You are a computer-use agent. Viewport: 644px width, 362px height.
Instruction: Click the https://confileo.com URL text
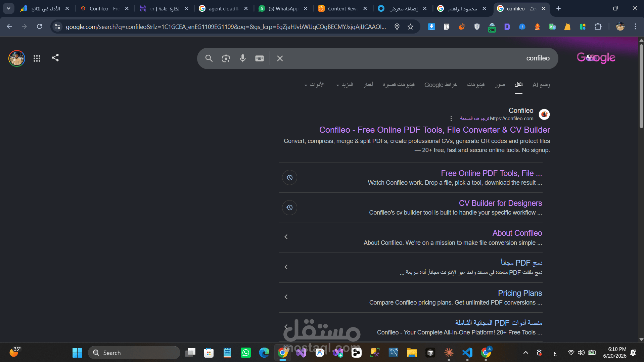click(x=512, y=119)
